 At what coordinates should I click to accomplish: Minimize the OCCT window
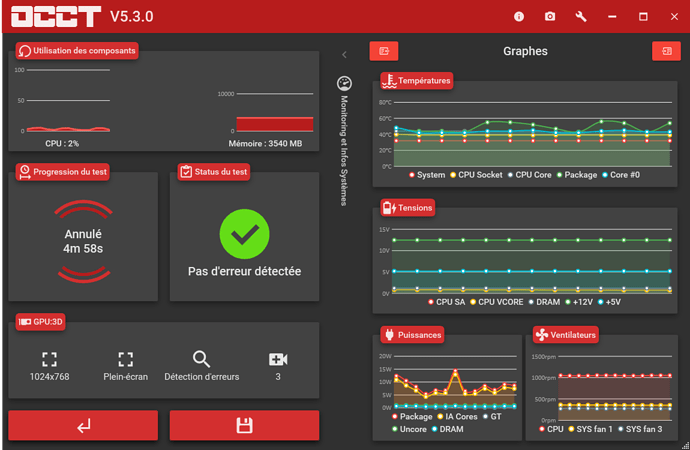coord(612,17)
